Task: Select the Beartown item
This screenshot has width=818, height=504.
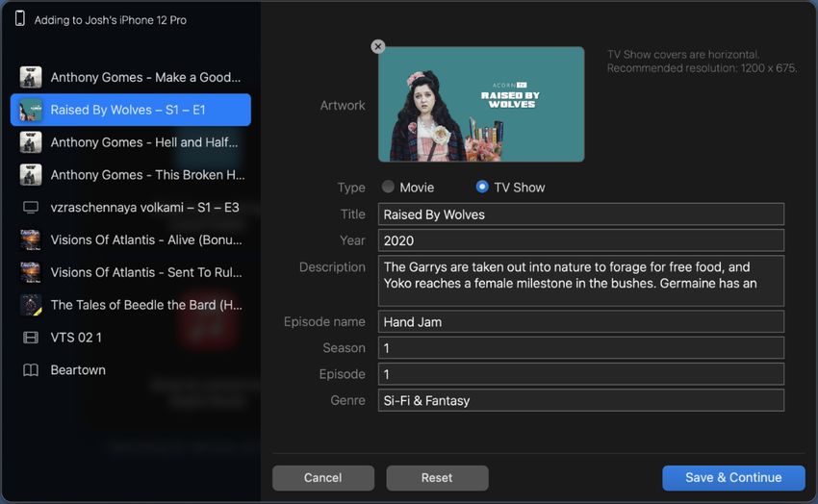Action: 131,370
